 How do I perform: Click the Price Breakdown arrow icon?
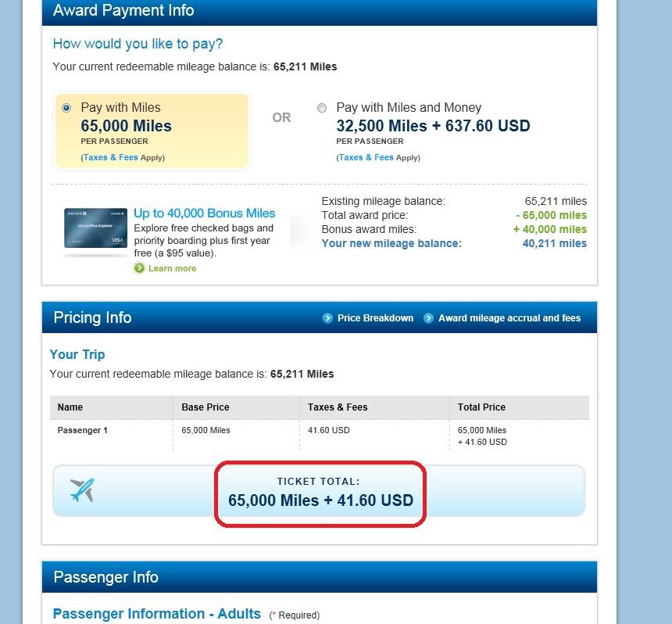(x=327, y=318)
